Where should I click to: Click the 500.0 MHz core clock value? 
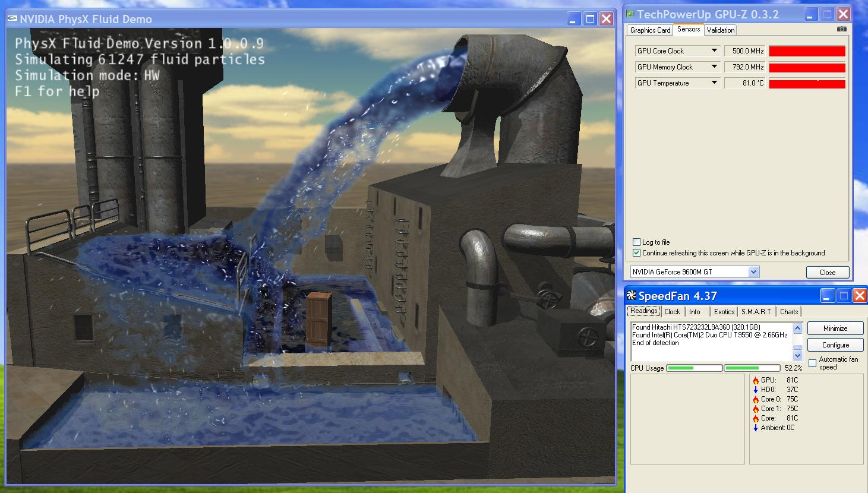745,51
